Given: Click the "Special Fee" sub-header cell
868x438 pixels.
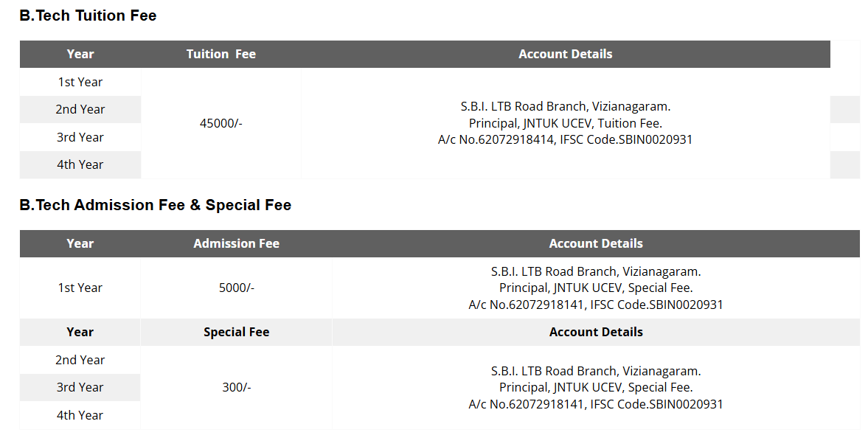Looking at the screenshot, I should pos(236,332).
